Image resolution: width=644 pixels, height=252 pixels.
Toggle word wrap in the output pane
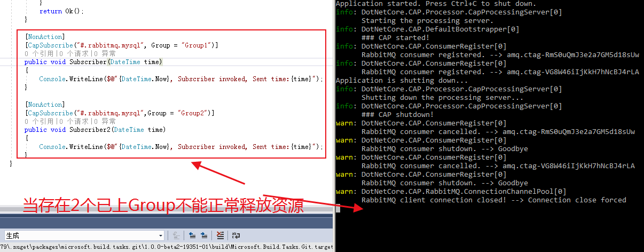[235, 235]
